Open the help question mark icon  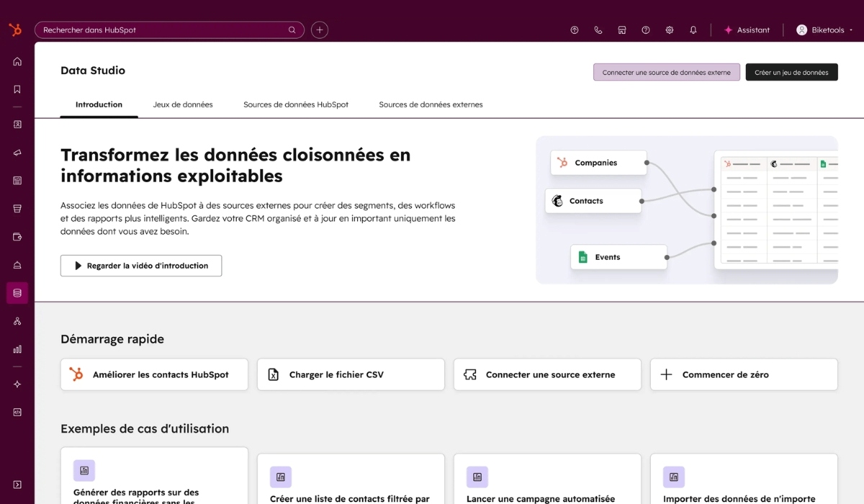pos(645,30)
